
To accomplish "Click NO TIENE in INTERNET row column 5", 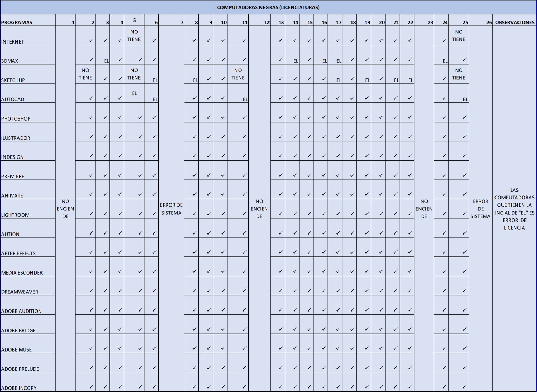I will coord(134,36).
